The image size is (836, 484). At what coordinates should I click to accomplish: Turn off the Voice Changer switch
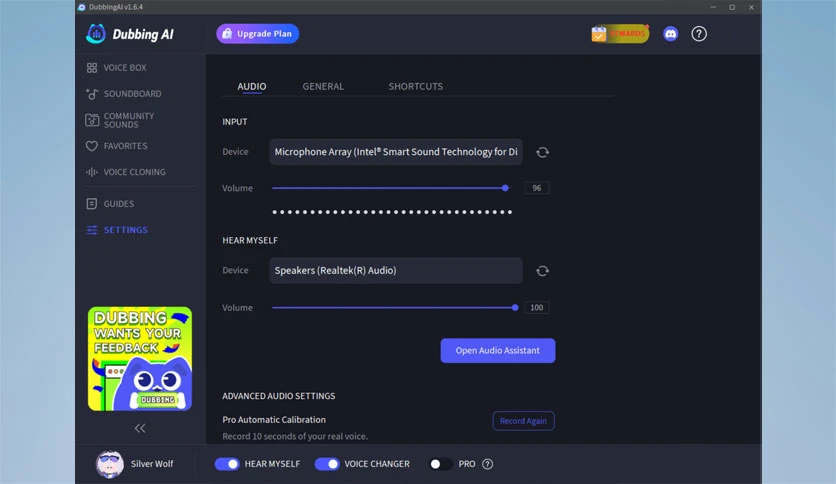[x=327, y=464]
